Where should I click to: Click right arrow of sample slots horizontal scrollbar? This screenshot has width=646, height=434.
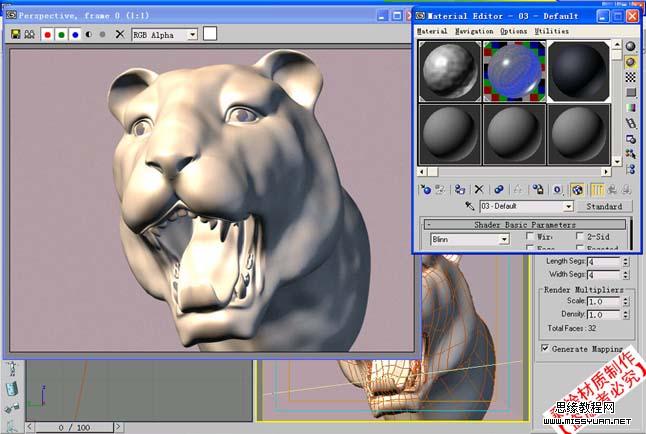coord(606,171)
